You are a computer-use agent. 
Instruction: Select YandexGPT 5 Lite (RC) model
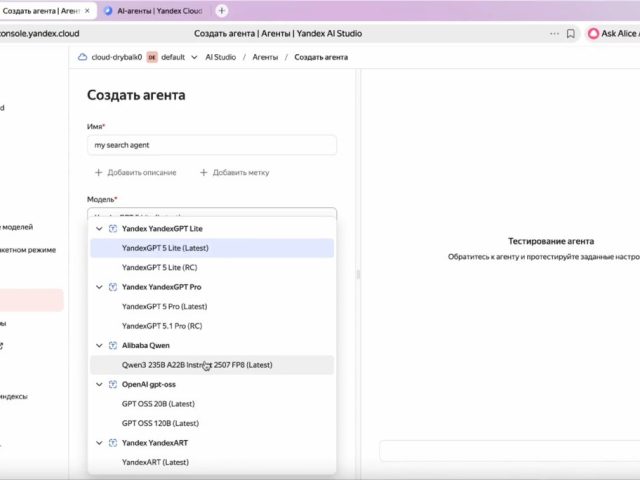tap(212, 267)
